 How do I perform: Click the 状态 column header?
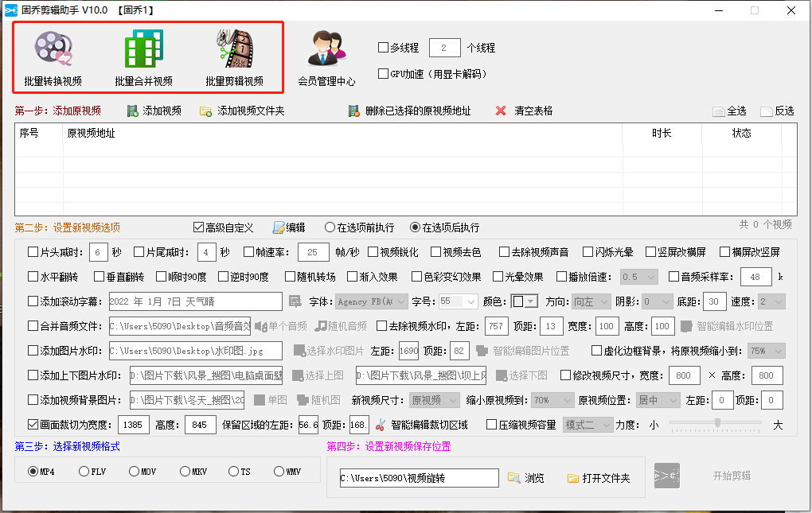pyautogui.click(x=742, y=134)
